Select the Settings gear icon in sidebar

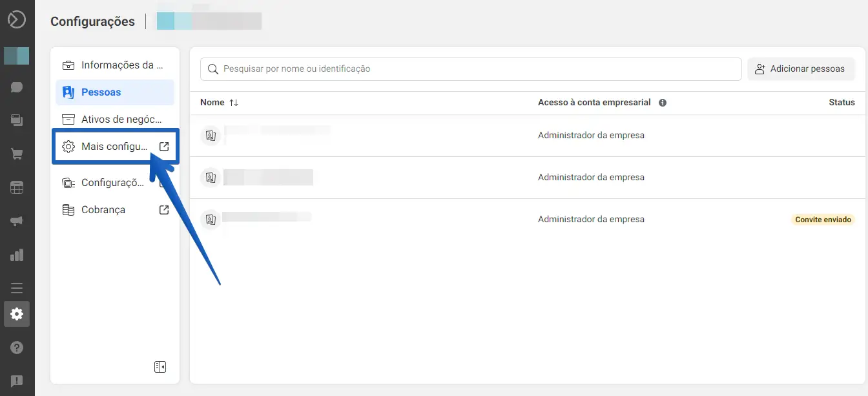(x=17, y=314)
